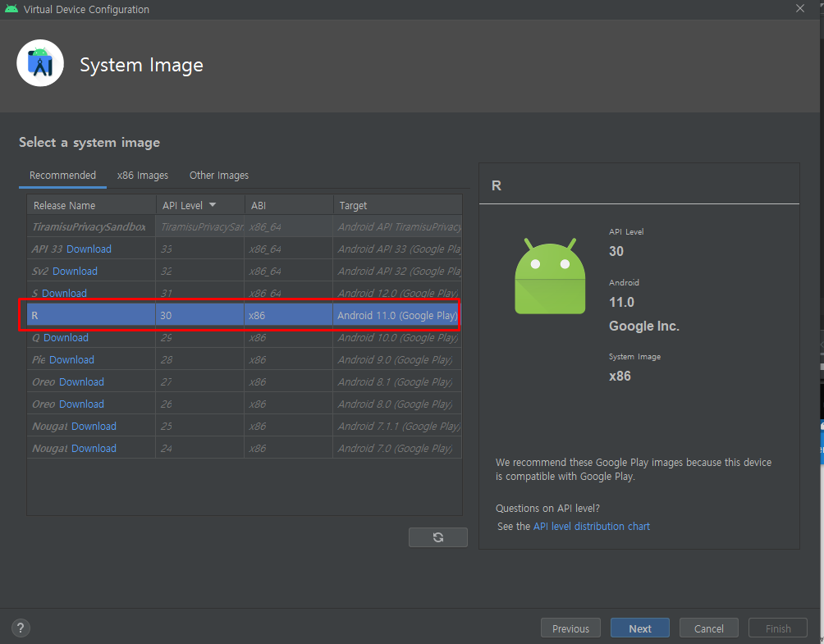Click the Android API 32 target cell
This screenshot has height=644, width=824.
397,271
